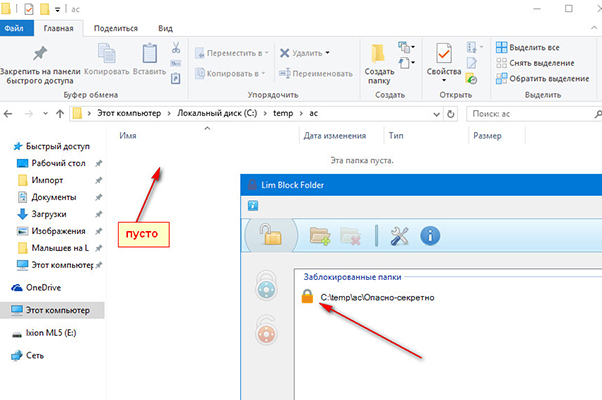Click the blue info icon
Screen dimensions: 602x400
431,236
